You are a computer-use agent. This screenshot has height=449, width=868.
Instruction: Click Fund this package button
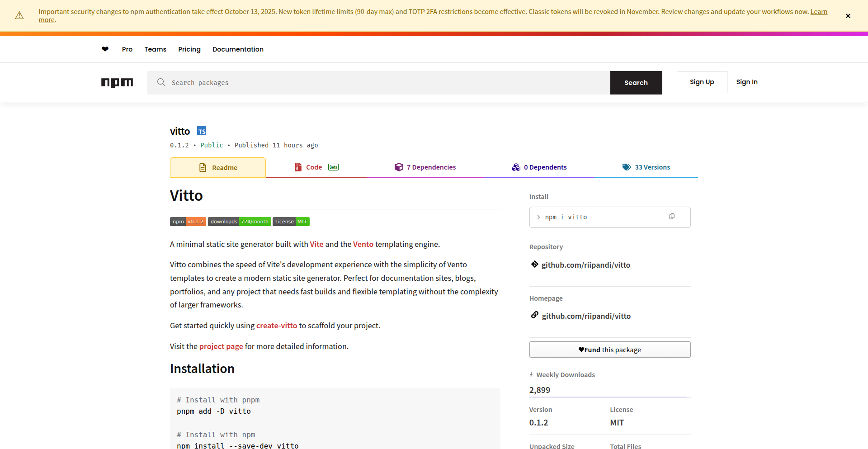click(x=609, y=350)
